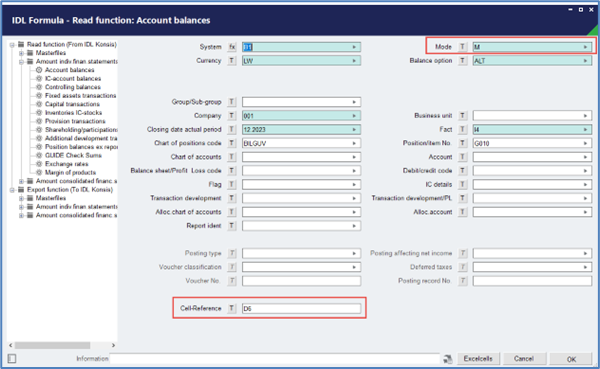600x369 pixels.
Task: Select IC-account balances in the tree
Action: click(73, 78)
